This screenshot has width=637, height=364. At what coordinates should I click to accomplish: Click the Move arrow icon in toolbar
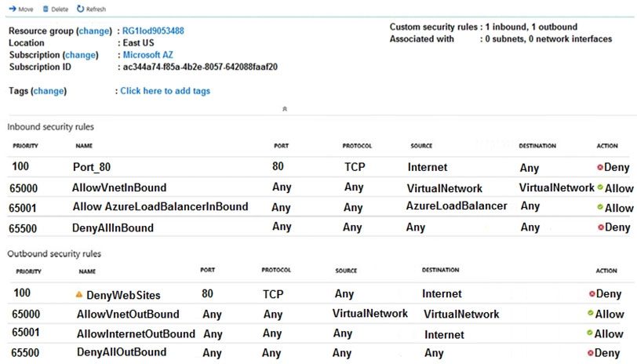[13, 9]
